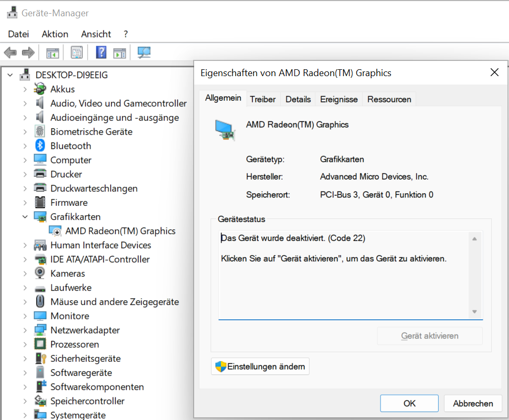509x420 pixels.
Task: Open the ? help menu
Action: tap(125, 34)
